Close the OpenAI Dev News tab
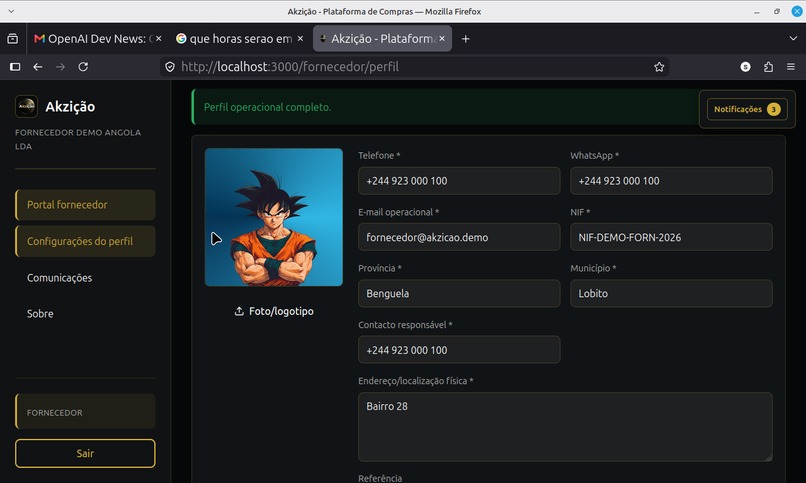The width and height of the screenshot is (806, 483). click(158, 39)
